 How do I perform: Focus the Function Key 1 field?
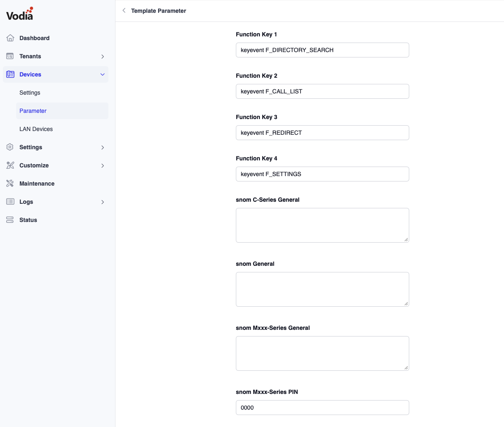(322, 50)
